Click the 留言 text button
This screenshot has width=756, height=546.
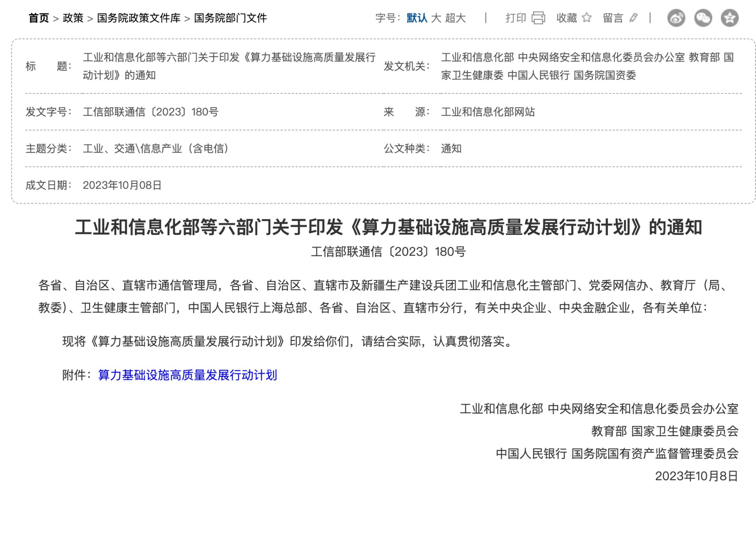coord(613,18)
